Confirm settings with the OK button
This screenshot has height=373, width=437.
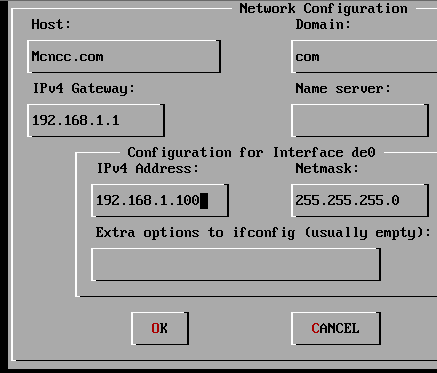[160, 328]
